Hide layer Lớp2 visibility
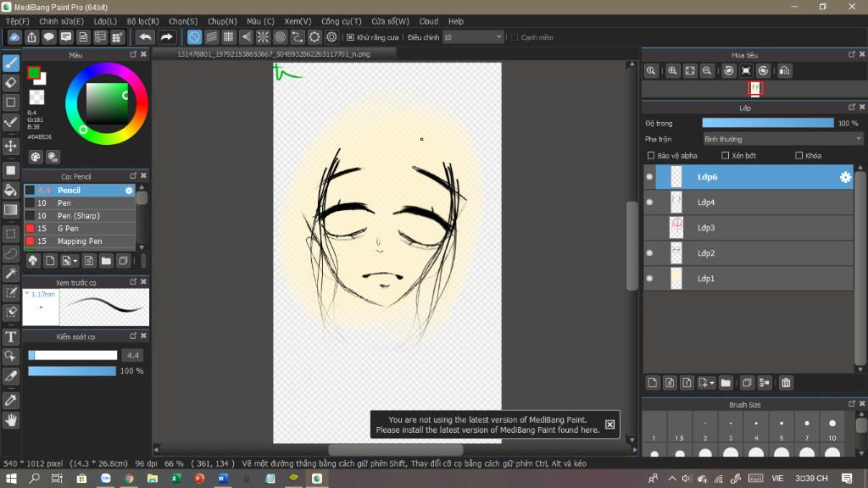Viewport: 868px width, 488px height. click(x=649, y=253)
